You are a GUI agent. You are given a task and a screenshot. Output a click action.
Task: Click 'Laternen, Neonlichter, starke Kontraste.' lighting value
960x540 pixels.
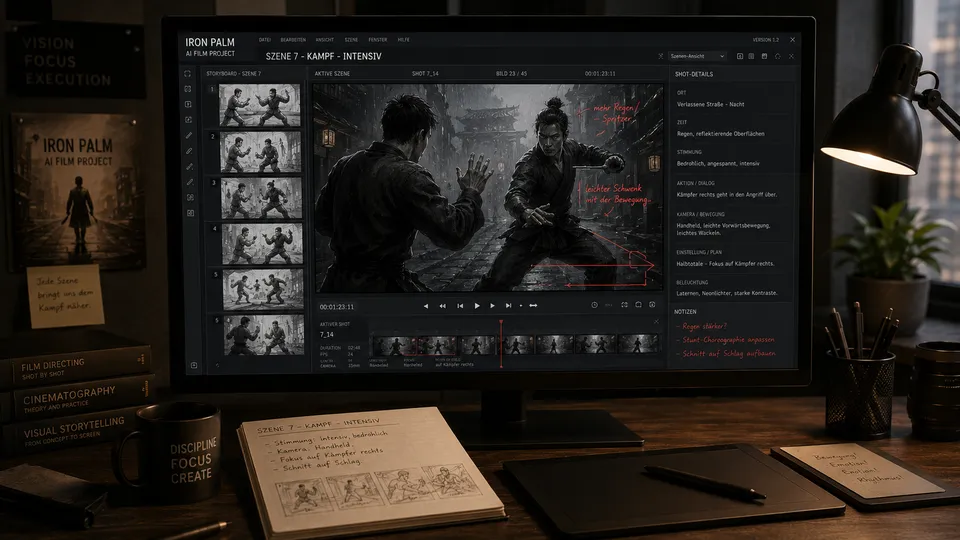pos(727,293)
